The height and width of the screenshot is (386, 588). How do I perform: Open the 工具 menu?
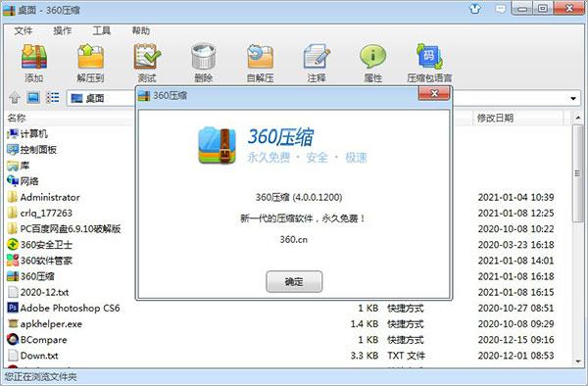click(102, 30)
